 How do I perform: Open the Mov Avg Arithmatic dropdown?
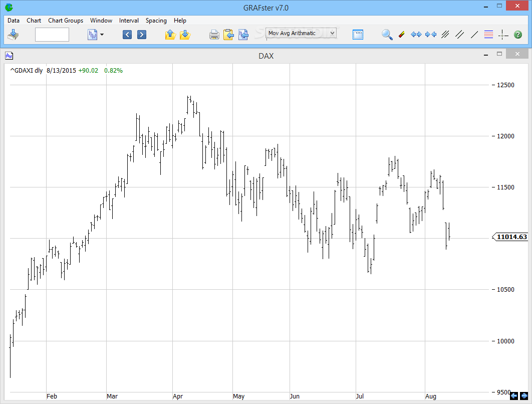click(x=301, y=33)
